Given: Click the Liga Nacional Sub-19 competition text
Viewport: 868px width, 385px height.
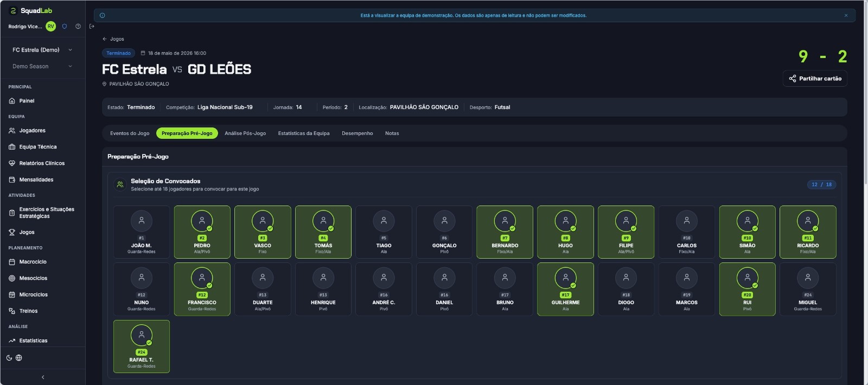Looking at the screenshot, I should tap(225, 107).
